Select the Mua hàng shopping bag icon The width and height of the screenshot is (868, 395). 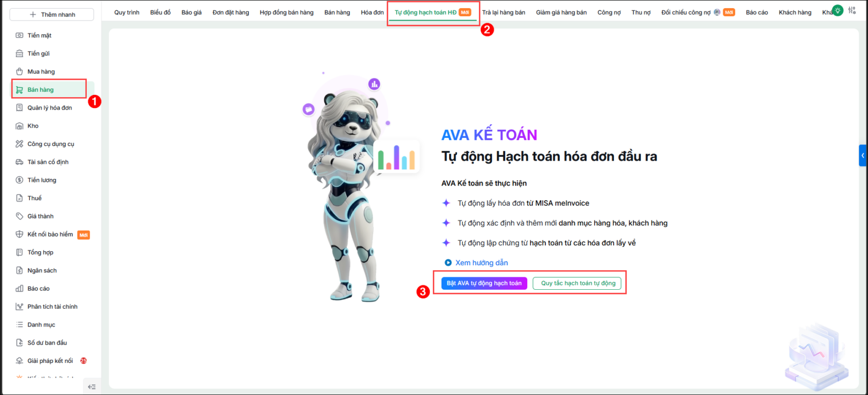[20, 72]
